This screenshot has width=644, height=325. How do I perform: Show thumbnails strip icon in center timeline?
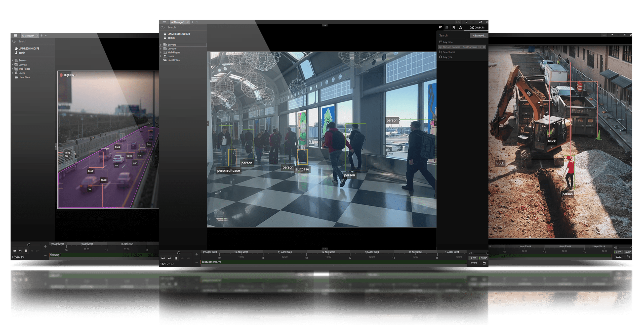pyautogui.click(x=474, y=263)
